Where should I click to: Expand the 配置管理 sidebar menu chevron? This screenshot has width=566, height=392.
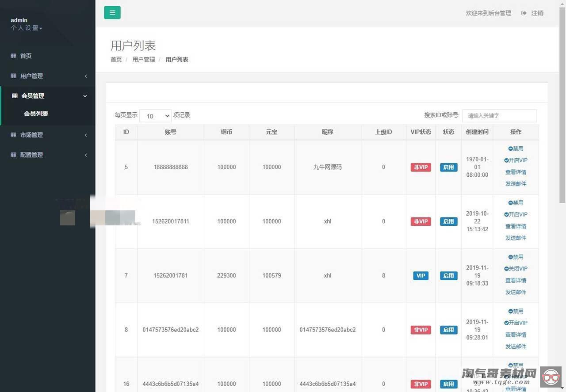point(86,155)
